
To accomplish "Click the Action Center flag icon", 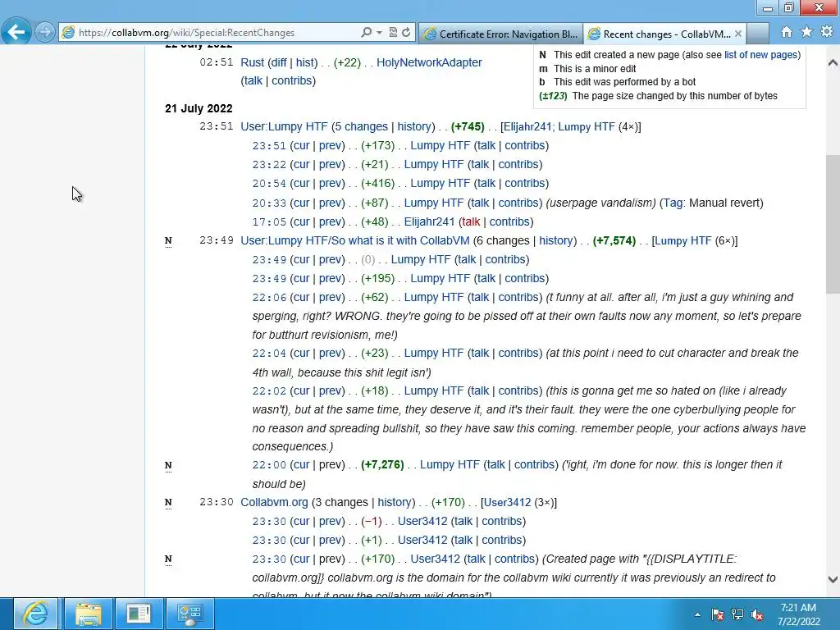I will coord(717,614).
